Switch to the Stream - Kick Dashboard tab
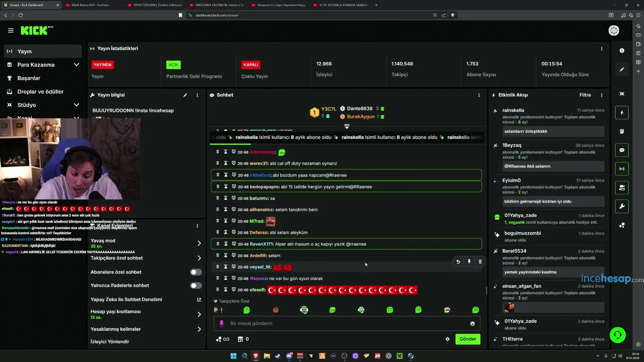644x362 pixels. (x=31, y=5)
